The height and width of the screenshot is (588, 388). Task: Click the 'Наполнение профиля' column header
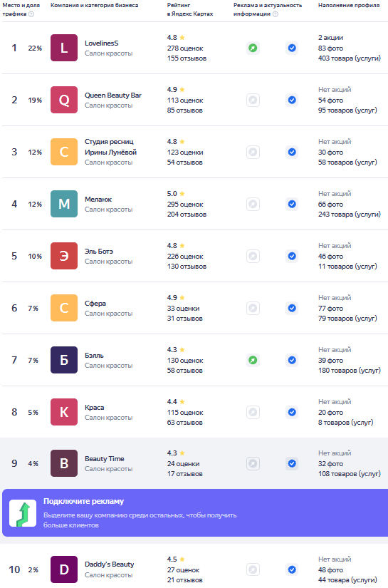(x=349, y=5)
